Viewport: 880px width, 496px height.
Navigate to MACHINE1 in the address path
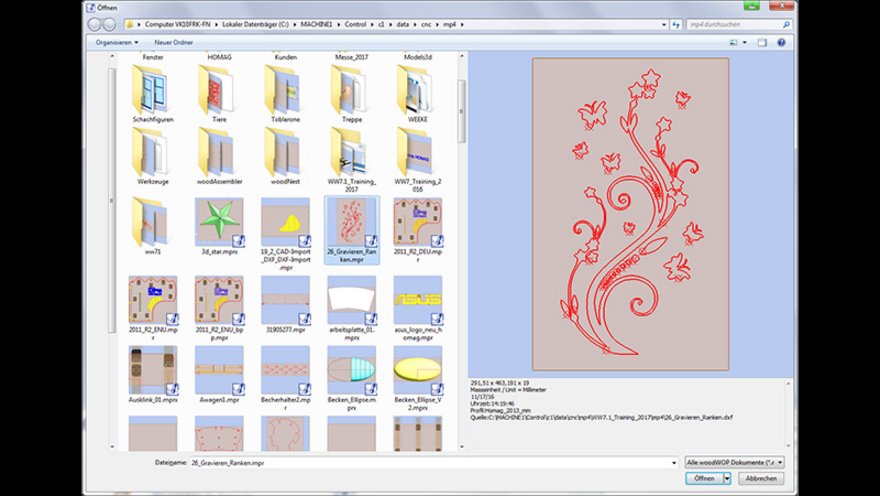[x=316, y=25]
